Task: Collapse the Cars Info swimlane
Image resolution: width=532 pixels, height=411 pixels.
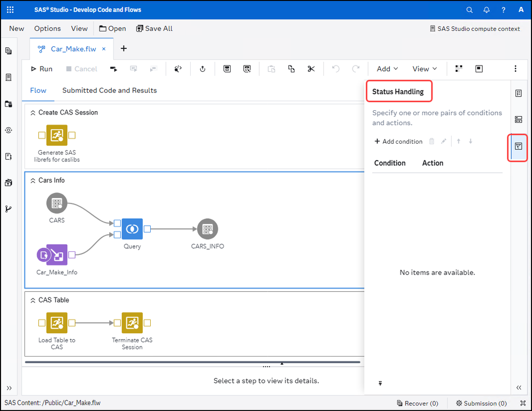Action: click(33, 180)
